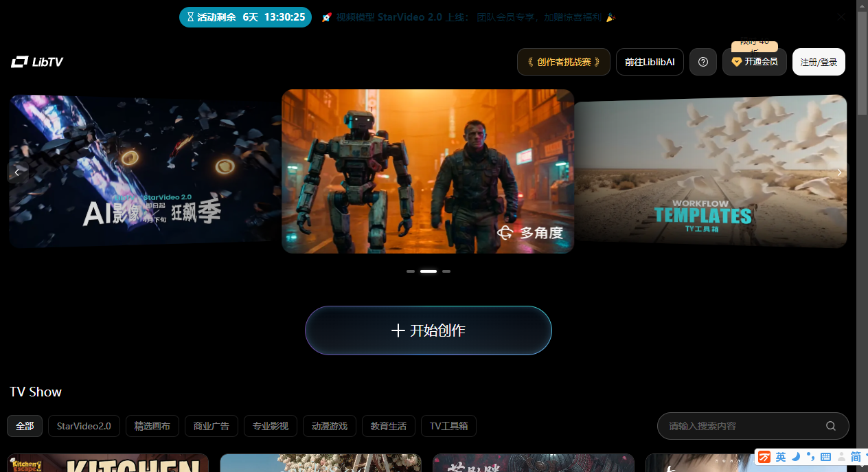The width and height of the screenshot is (868, 472).
Task: Advance carousel with right arrow
Action: (x=838, y=172)
